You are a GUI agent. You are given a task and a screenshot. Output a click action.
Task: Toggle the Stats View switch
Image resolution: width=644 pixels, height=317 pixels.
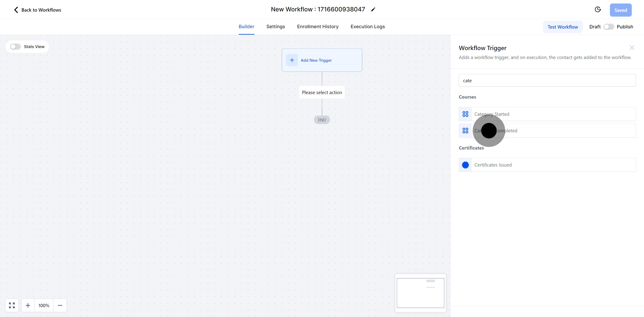15,47
